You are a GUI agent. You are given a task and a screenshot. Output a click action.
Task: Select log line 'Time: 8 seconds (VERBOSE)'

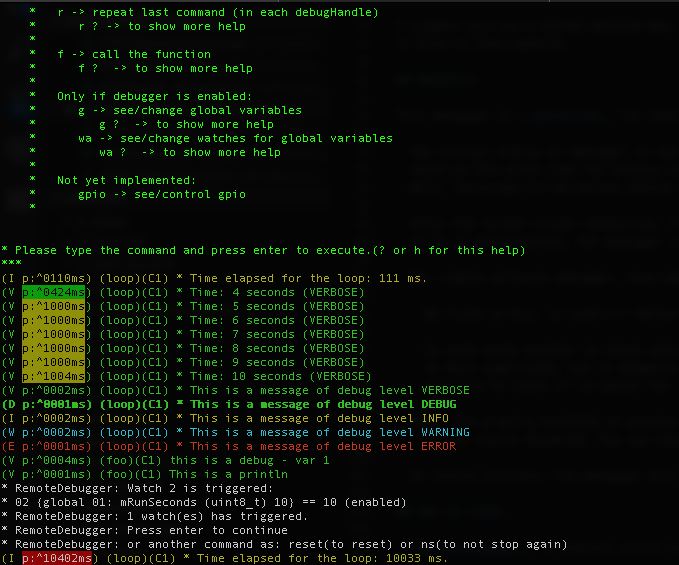click(x=183, y=349)
